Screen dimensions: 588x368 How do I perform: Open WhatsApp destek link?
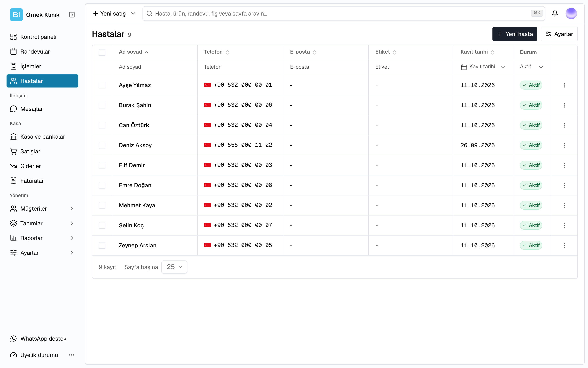tap(42, 339)
